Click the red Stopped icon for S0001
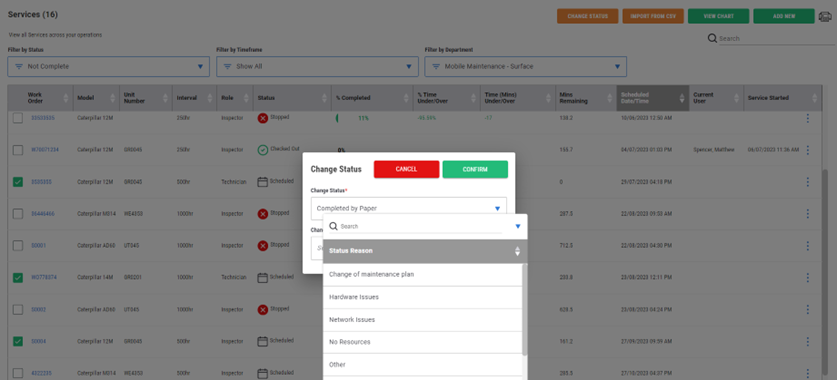Screen dimensions: 837x380 263,246
